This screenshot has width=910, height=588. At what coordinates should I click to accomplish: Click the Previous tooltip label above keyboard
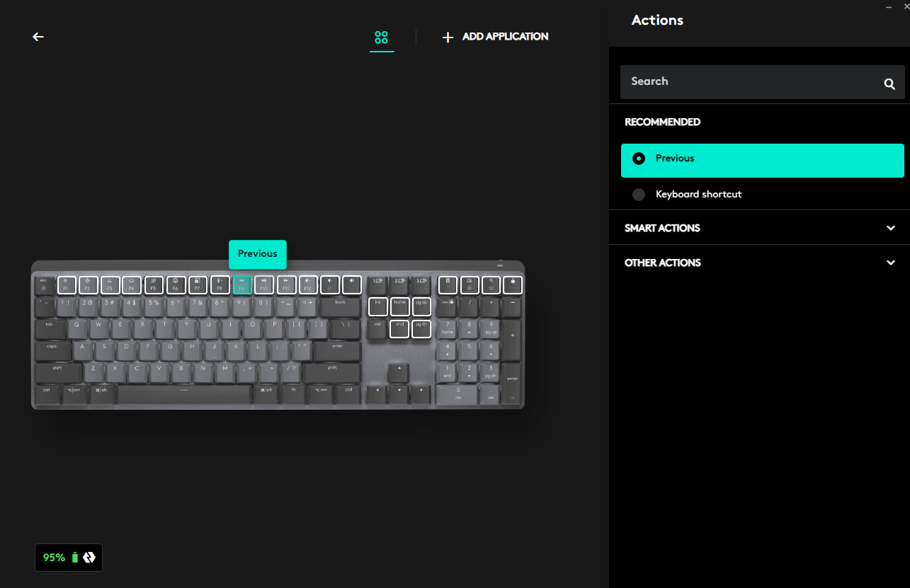(258, 254)
